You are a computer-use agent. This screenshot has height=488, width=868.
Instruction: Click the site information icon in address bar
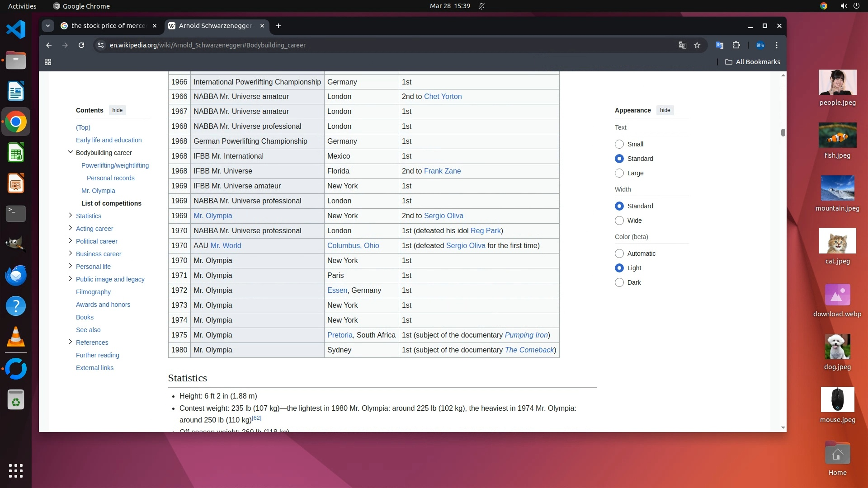point(101,45)
